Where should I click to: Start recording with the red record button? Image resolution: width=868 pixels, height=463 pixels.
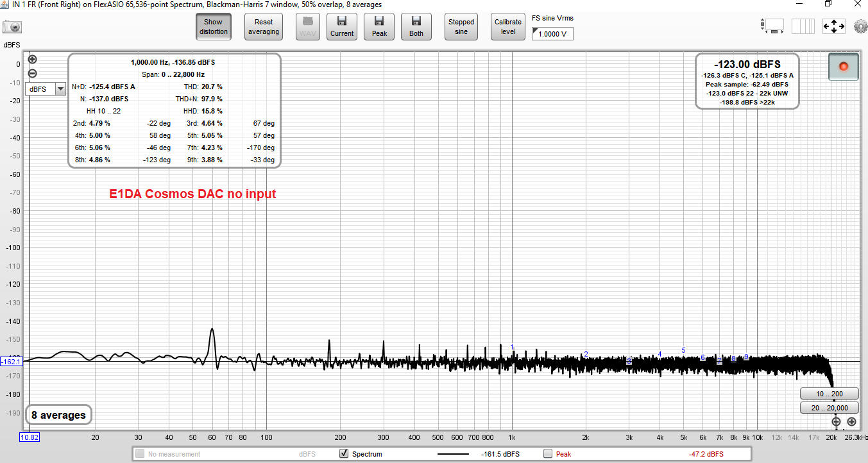[843, 67]
